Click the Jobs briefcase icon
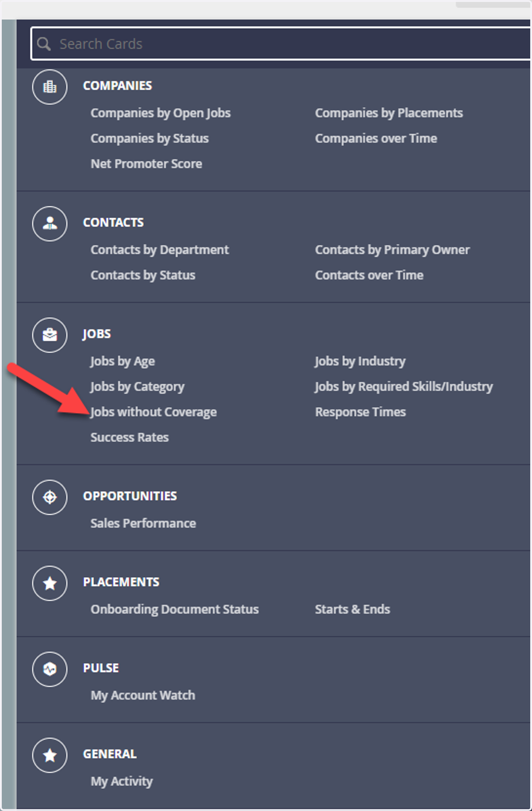Screen dimensions: 532x811 tap(50, 335)
